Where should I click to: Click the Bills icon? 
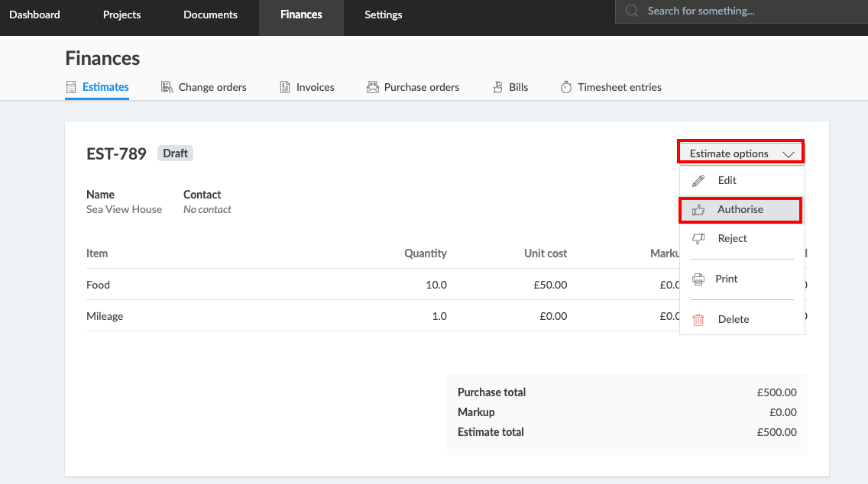pyautogui.click(x=497, y=87)
